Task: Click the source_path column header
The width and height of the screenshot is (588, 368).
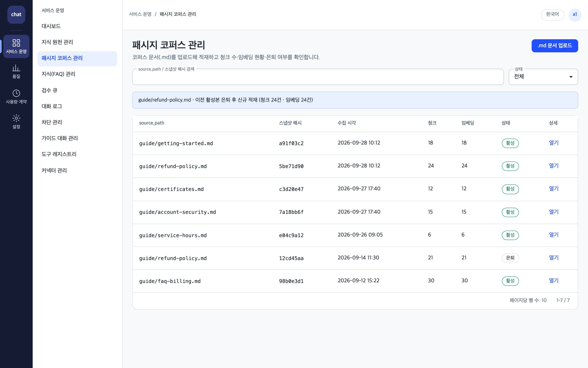Action: (x=152, y=123)
